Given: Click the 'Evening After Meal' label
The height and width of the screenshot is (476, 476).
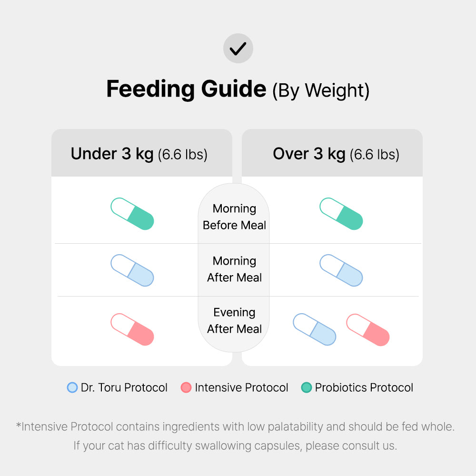Looking at the screenshot, I should click(x=234, y=320).
